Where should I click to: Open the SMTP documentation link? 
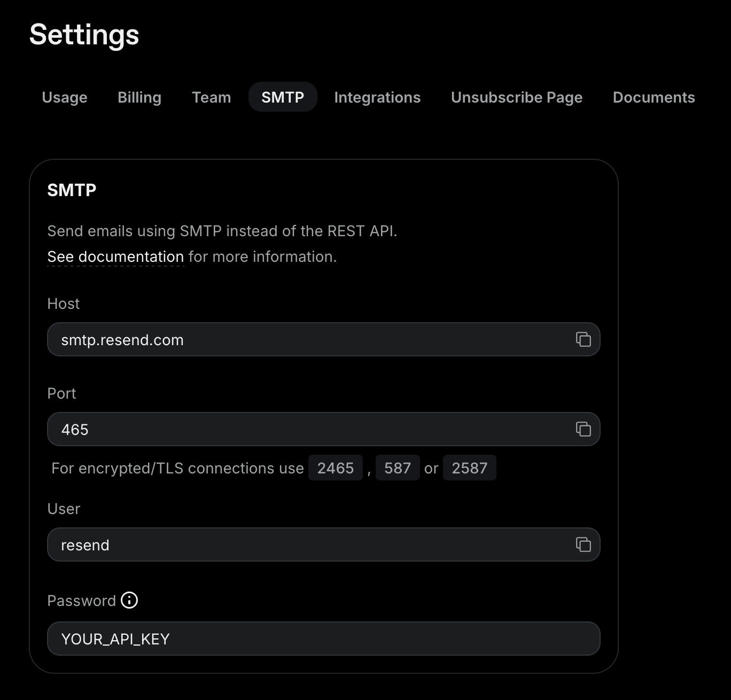(x=115, y=256)
